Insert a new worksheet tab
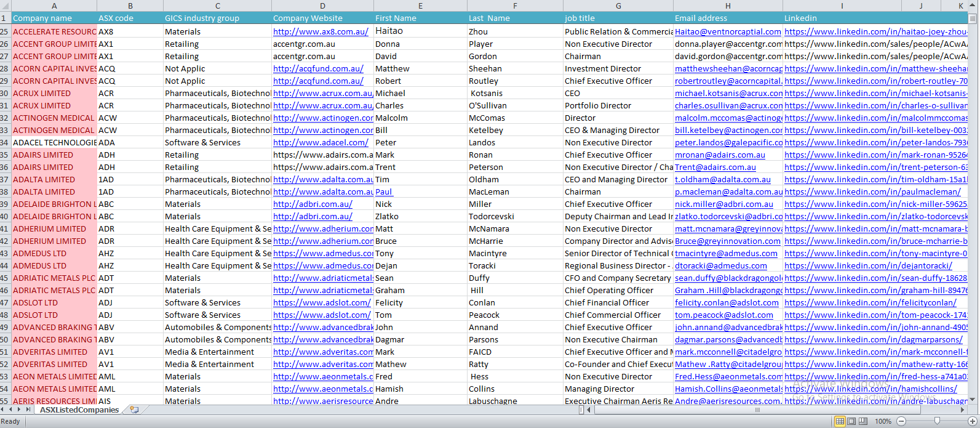Screen dimensions: 980x428 134,410
